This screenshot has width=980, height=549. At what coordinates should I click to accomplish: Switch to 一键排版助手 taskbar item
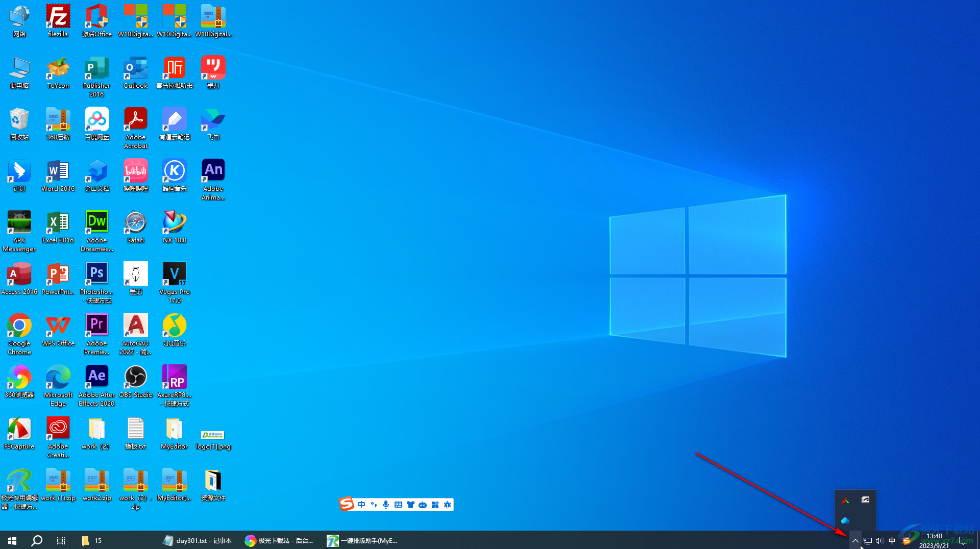(362, 540)
